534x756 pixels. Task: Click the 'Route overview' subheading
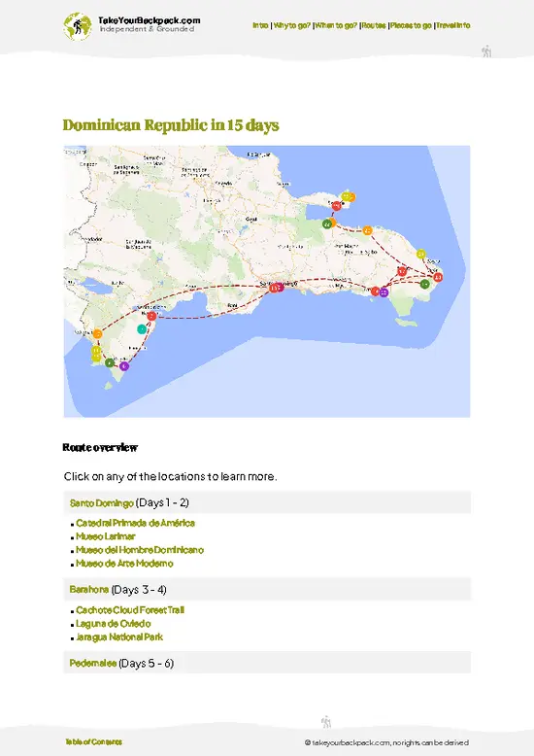[x=100, y=448]
